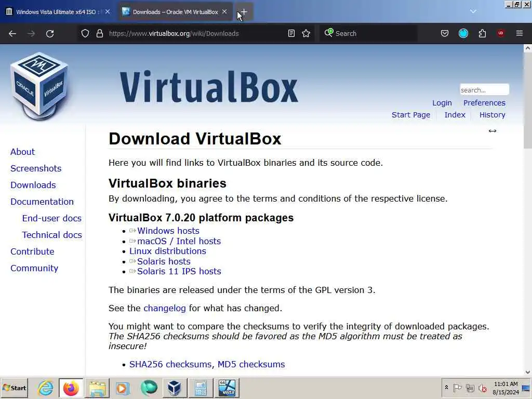
Task: Open the extensions puzzle-piece icon
Action: [x=482, y=33]
